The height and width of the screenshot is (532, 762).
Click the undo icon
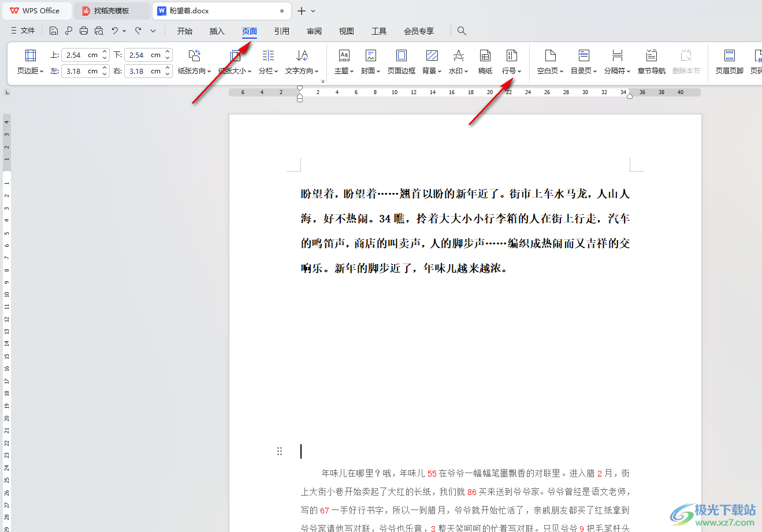point(115,31)
